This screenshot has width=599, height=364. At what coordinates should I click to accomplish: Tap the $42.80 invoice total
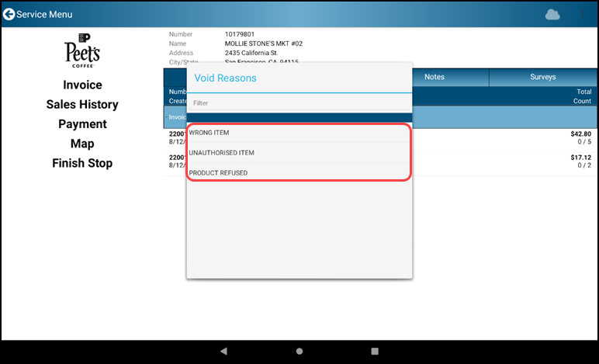click(x=580, y=133)
